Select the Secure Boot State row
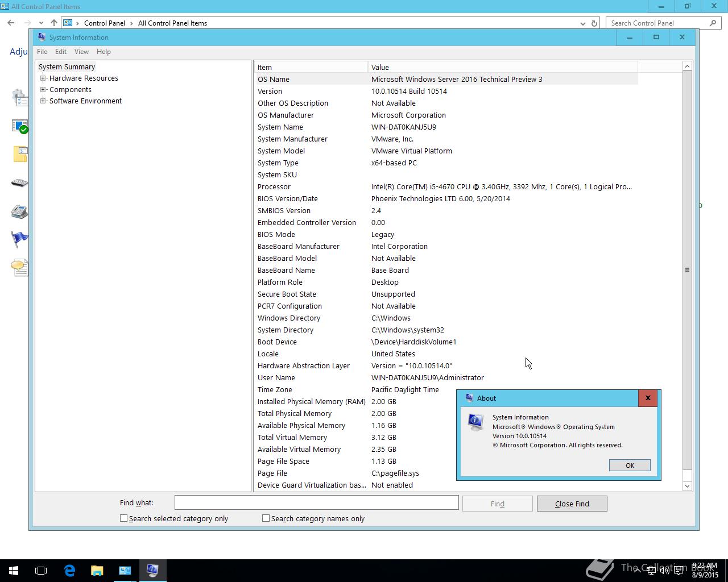Viewport: 728px width, 582px height. [x=446, y=294]
